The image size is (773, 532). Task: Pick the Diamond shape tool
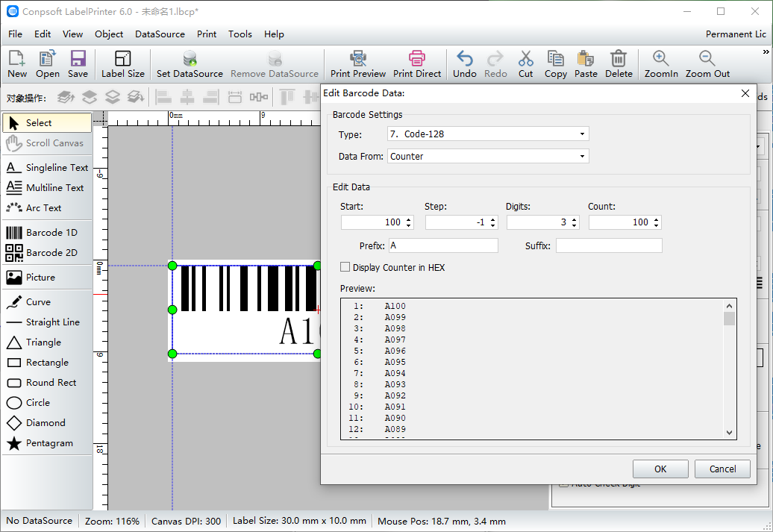point(47,423)
